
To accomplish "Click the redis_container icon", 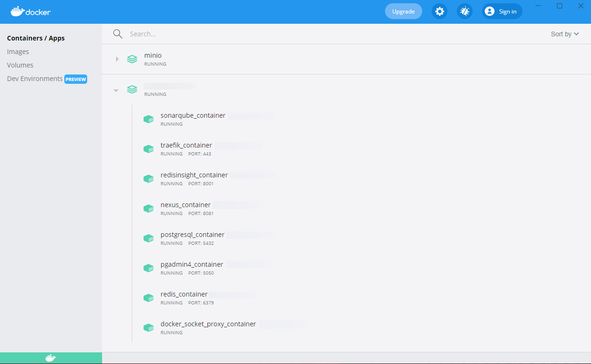I will point(149,298).
